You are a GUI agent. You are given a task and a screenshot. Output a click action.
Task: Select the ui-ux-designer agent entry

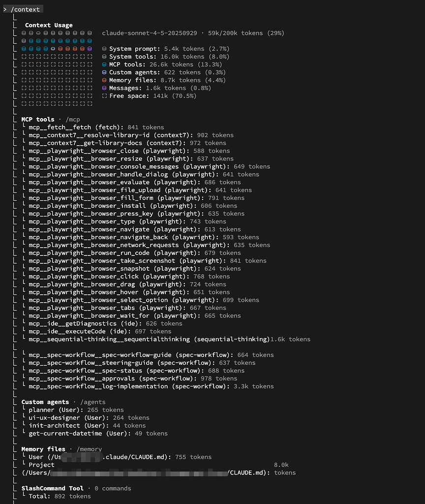[x=89, y=418]
